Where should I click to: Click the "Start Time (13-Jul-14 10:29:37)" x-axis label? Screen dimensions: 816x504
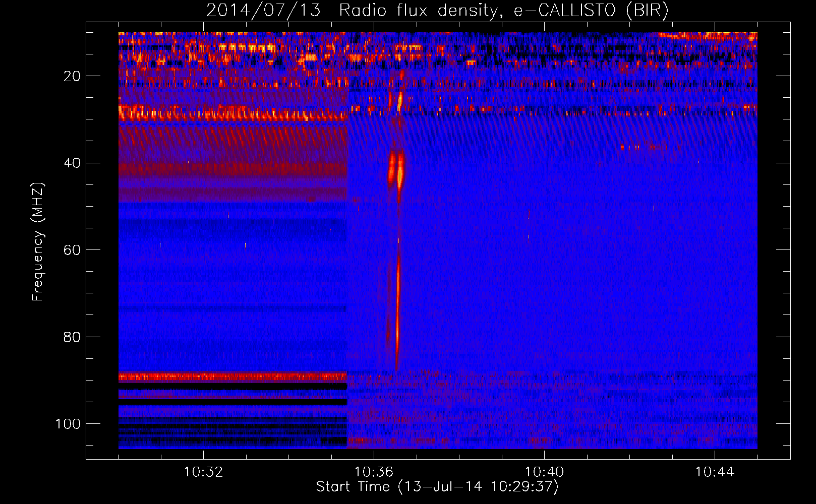[437, 487]
